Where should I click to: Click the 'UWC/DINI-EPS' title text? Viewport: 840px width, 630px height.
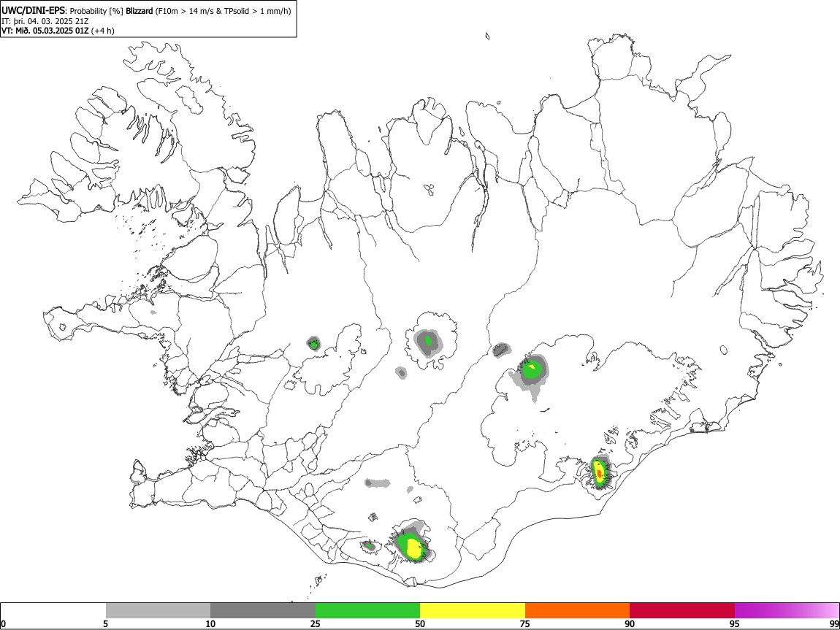[x=33, y=11]
